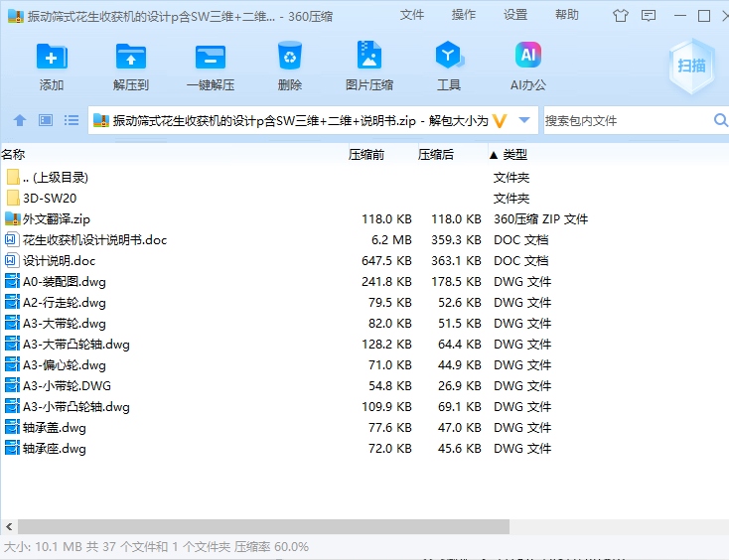The width and height of the screenshot is (729, 560).
Task: Click the 搜索包内文件 search field
Action: point(628,121)
